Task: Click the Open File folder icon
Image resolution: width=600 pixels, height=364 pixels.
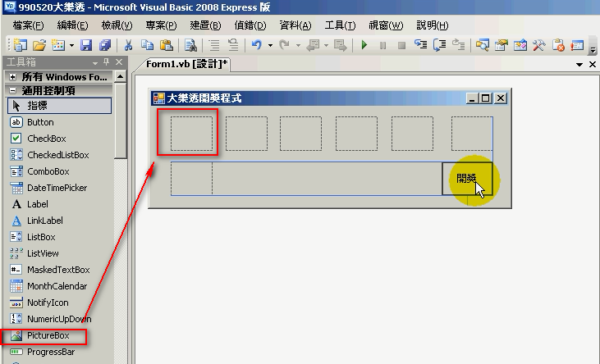Action: click(x=39, y=45)
